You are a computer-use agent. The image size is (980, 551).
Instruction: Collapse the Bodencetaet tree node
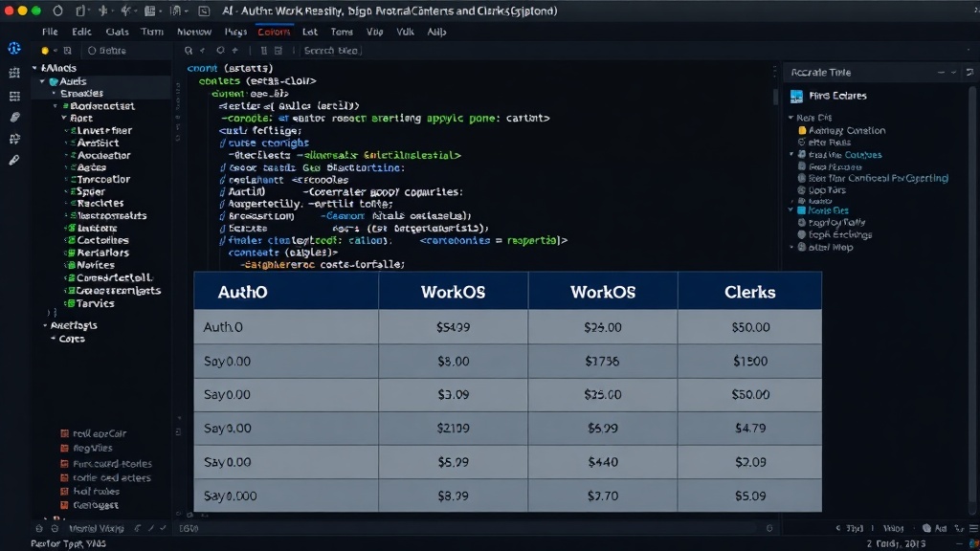(x=56, y=106)
